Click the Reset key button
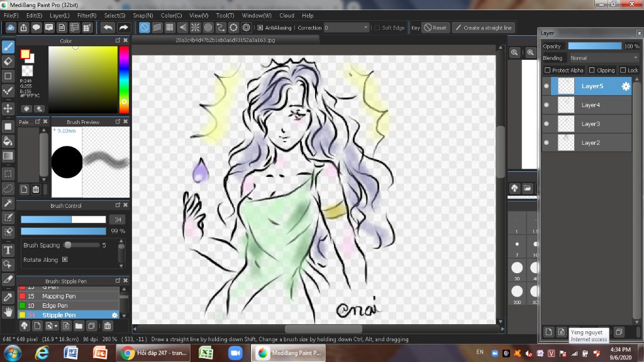 pos(435,28)
